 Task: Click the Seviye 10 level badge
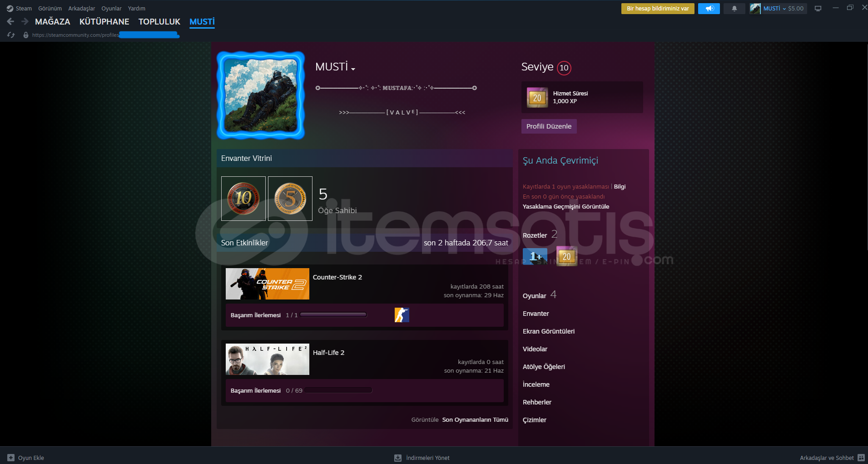click(564, 68)
